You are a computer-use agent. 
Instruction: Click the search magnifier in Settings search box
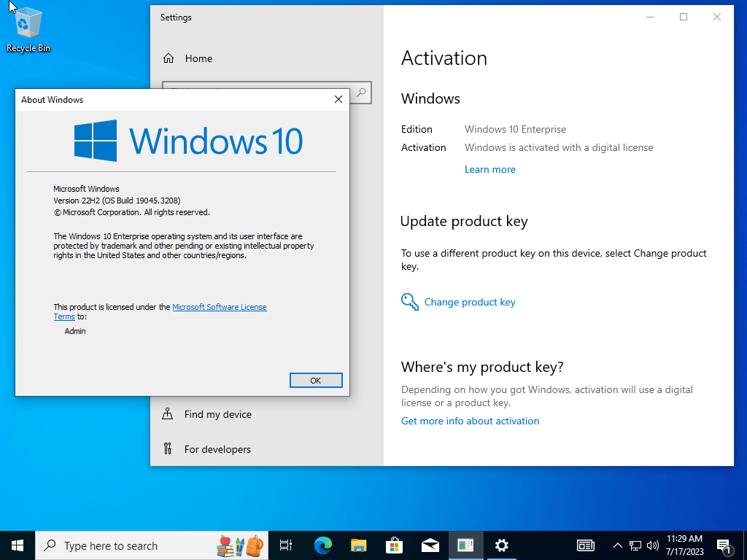[x=361, y=92]
